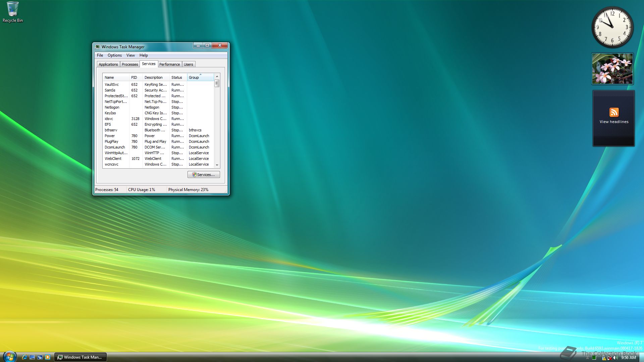Select the VaultSvc service row
The height and width of the screenshot is (362, 644).
158,84
